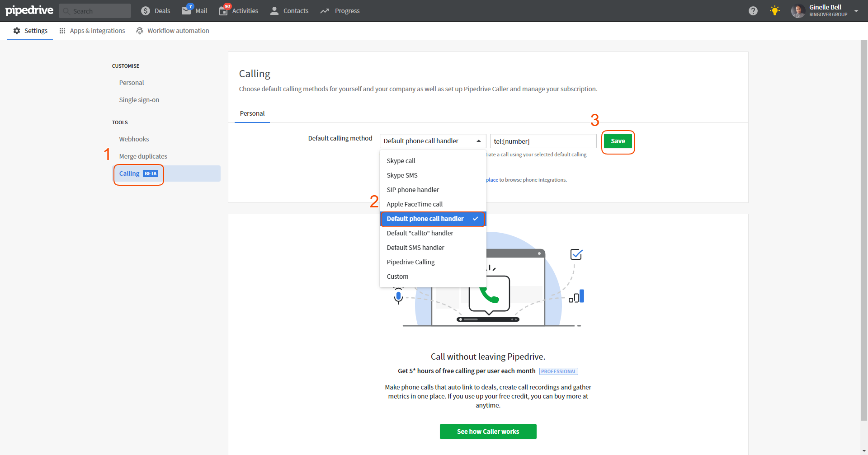
Task: Select Pipedrive Calling option
Action: click(x=433, y=262)
